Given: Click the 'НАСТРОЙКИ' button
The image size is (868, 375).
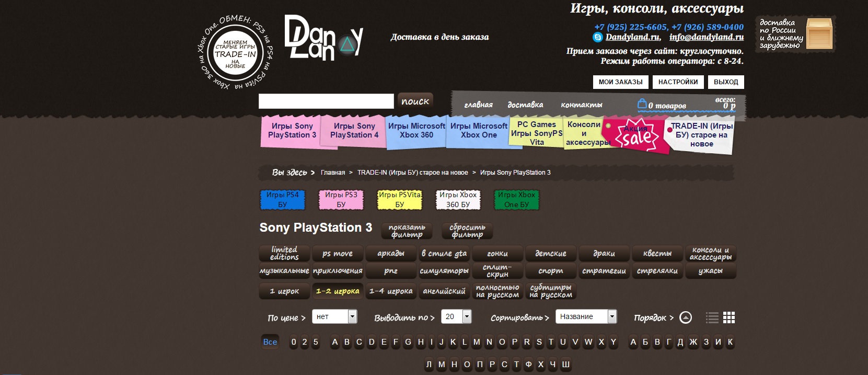Looking at the screenshot, I should 678,82.
